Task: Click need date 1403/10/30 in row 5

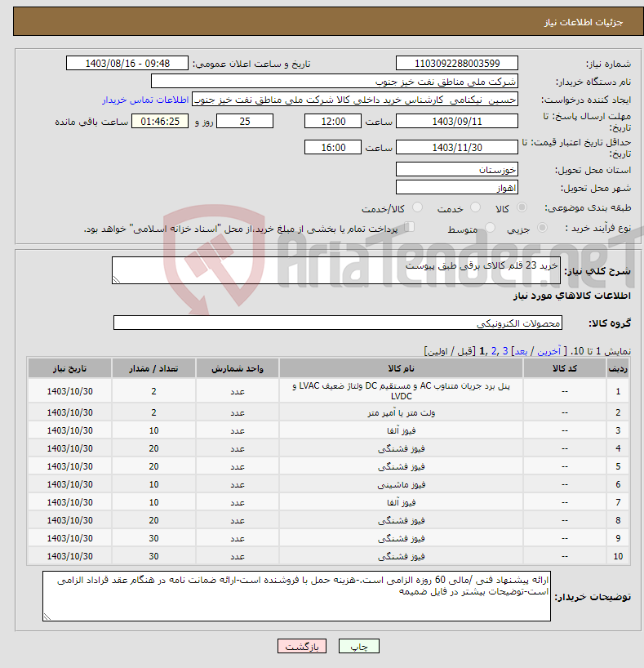Action: click(69, 466)
